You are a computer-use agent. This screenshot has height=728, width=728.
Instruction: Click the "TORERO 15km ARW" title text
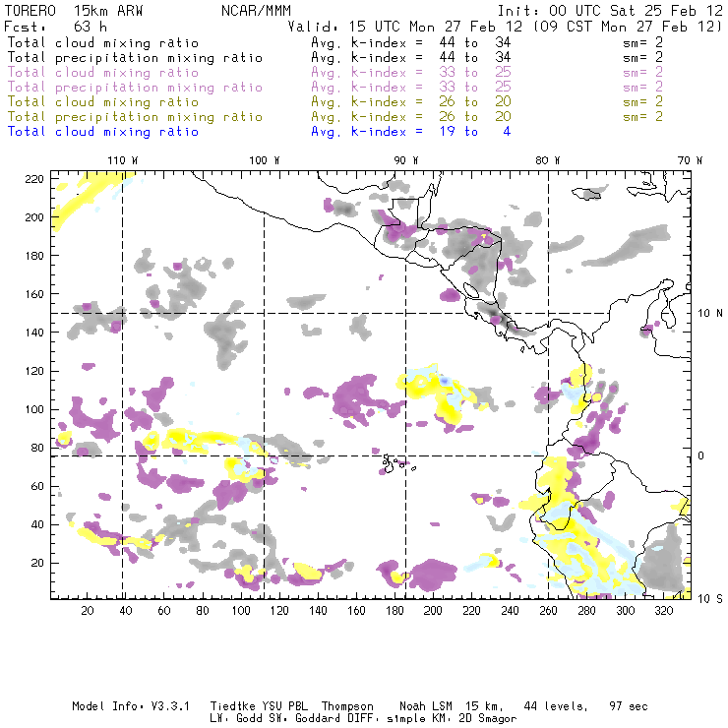[74, 11]
